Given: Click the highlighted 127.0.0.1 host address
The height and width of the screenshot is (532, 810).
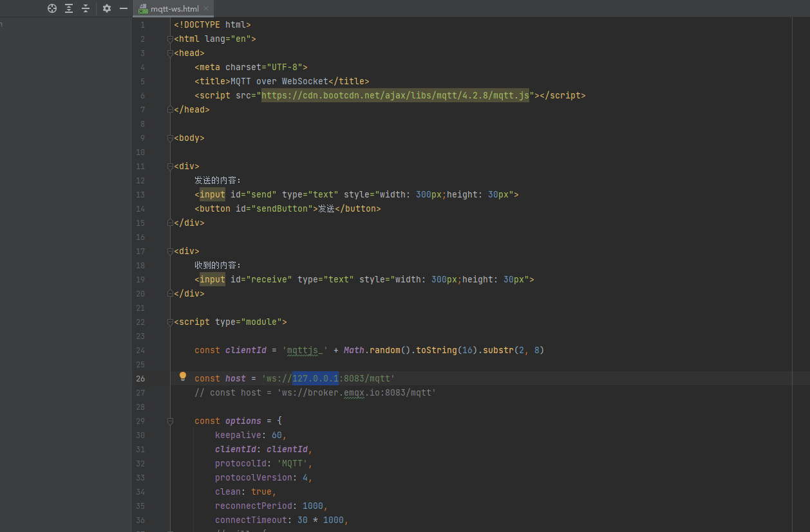Looking at the screenshot, I should click(x=316, y=378).
